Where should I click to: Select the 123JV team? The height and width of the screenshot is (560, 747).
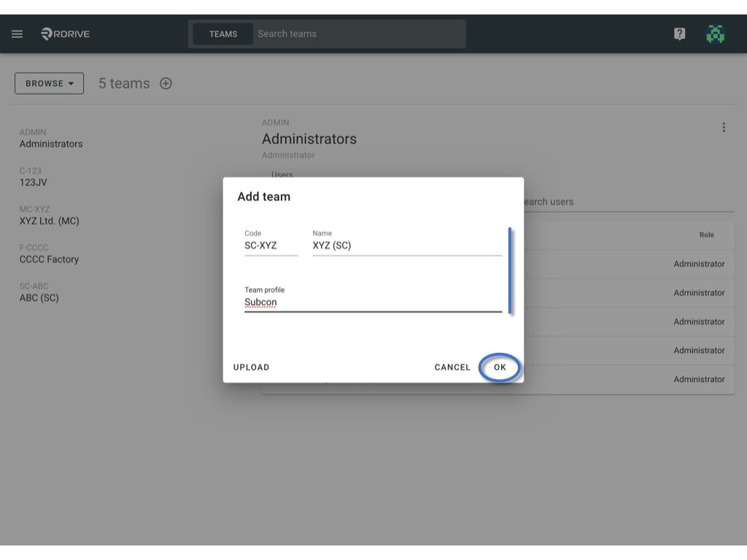tap(34, 176)
